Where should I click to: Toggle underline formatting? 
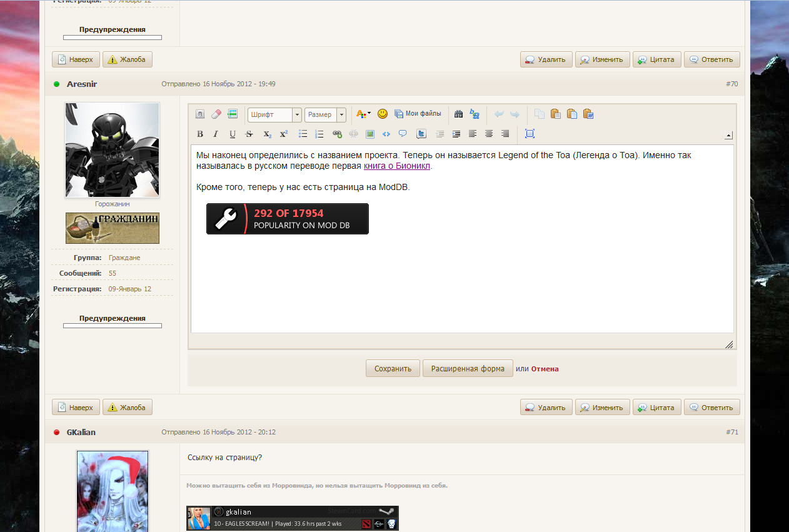click(233, 134)
